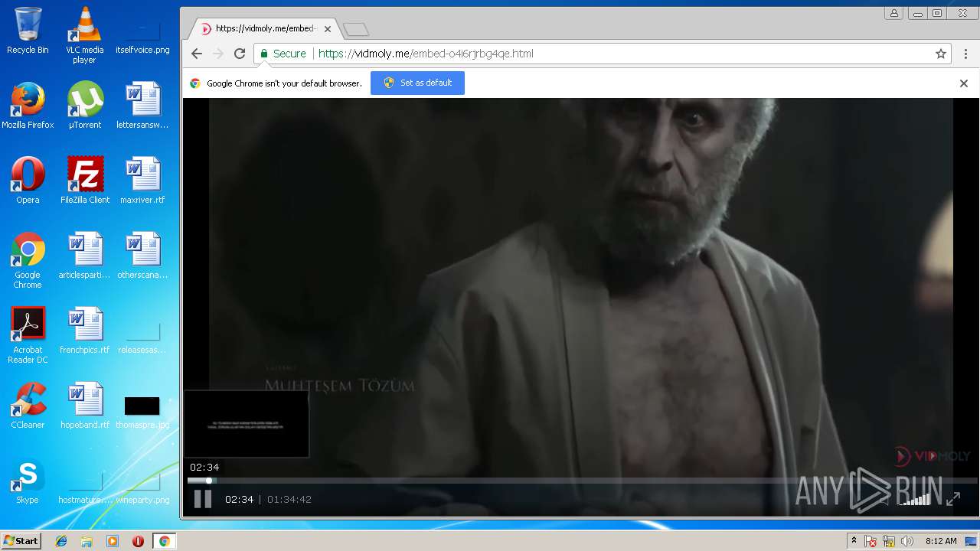Image resolution: width=980 pixels, height=551 pixels.
Task: Open the releasesas file on desktop
Action: (142, 335)
